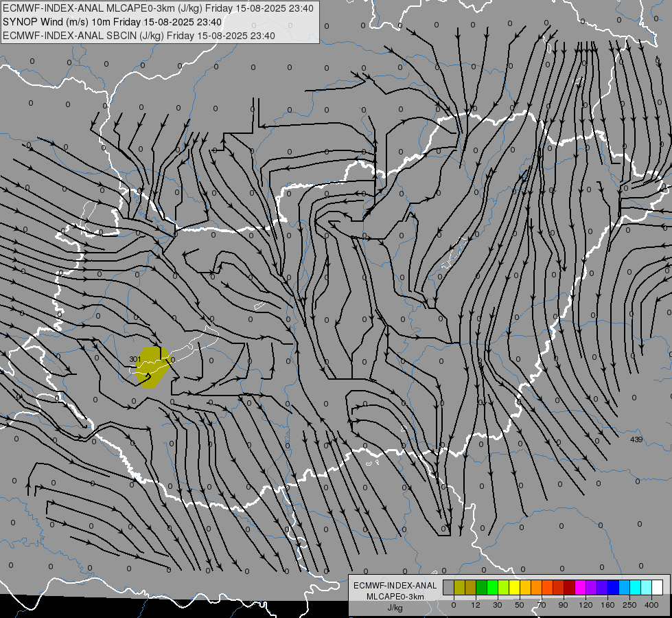Click the legend scale label 50
Screen dimensions: 672x618
click(520, 605)
